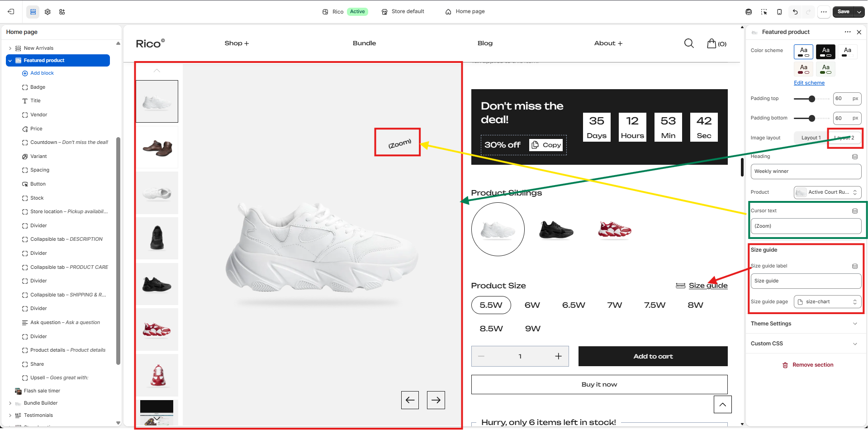Viewport: 868px width, 430px height.
Task: Select the 5.5W size option
Action: pos(491,305)
